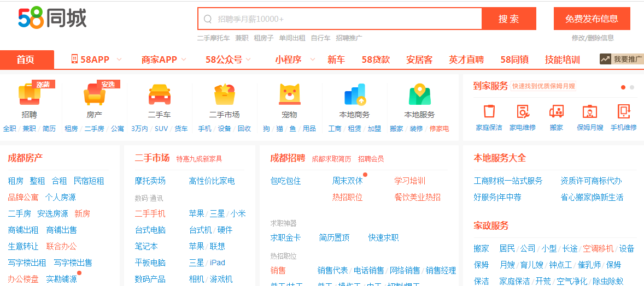Viewport: 644px width, 286px height.
Task: Open the 省心搬家|焕新生活 link
Action: 592,198
